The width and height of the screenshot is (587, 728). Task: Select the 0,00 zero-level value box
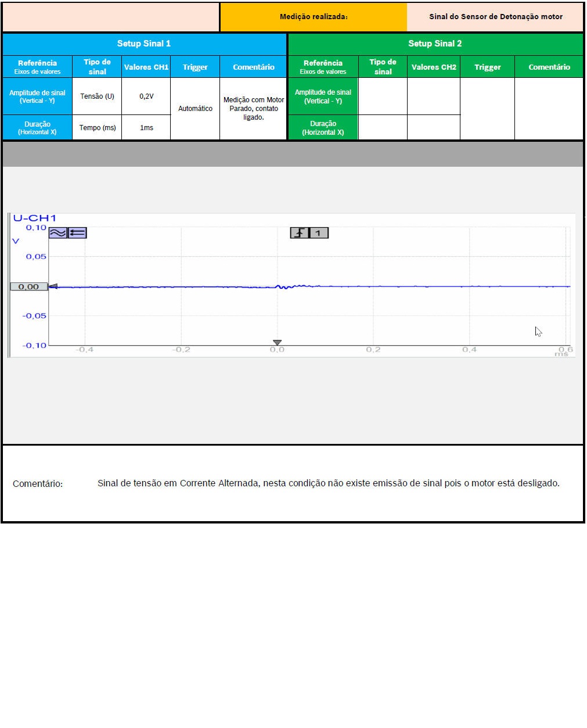tap(28, 286)
